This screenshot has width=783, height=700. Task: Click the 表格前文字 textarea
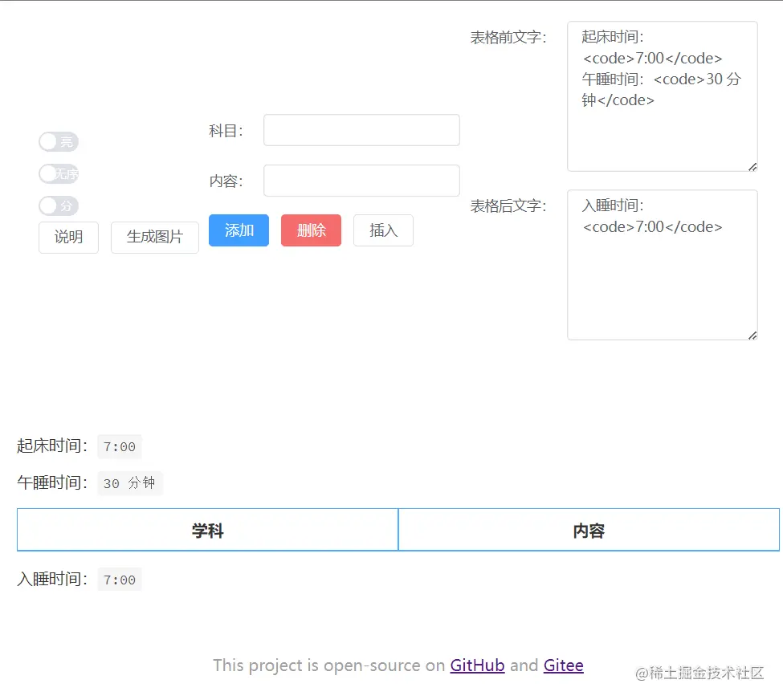662,96
